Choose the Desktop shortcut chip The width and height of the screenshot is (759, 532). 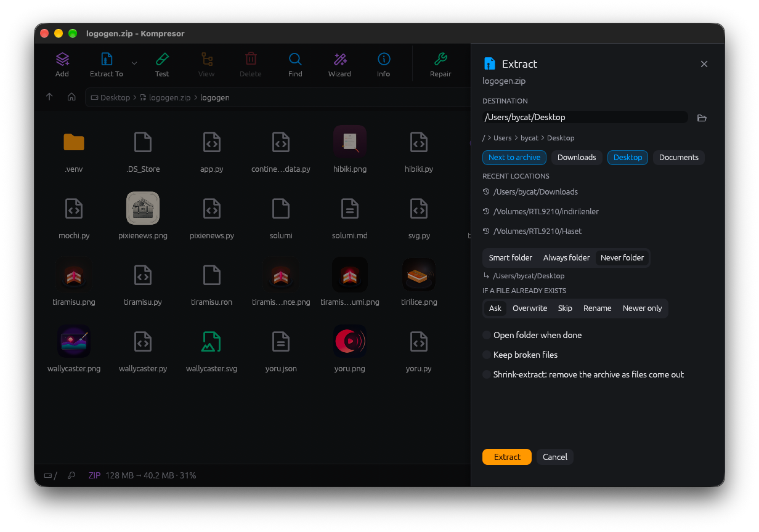[628, 158]
